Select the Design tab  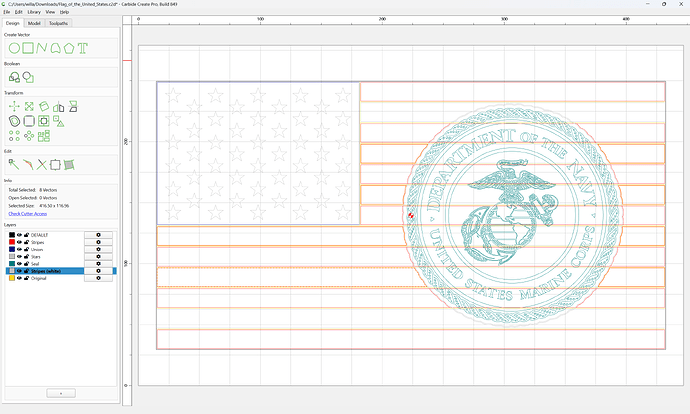(12, 23)
